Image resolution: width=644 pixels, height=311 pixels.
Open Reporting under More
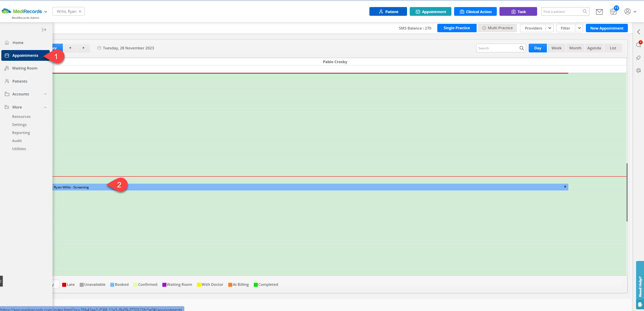[x=21, y=133]
